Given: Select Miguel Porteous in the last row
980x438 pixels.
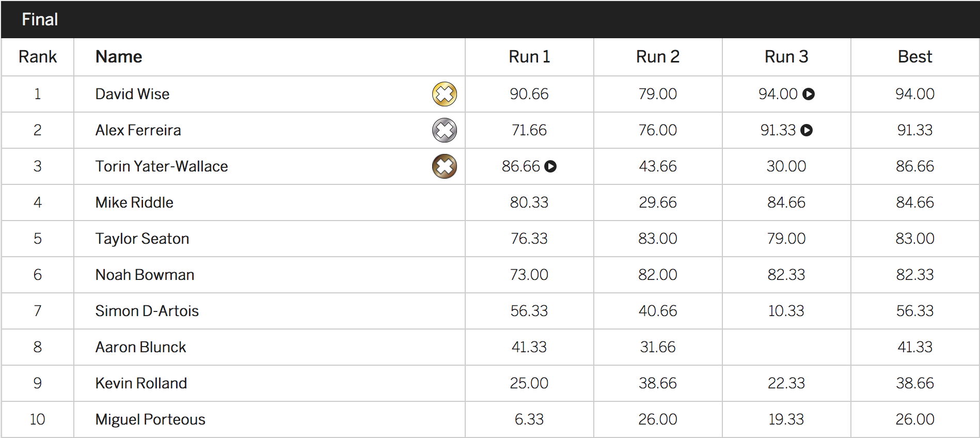Looking at the screenshot, I should (150, 419).
